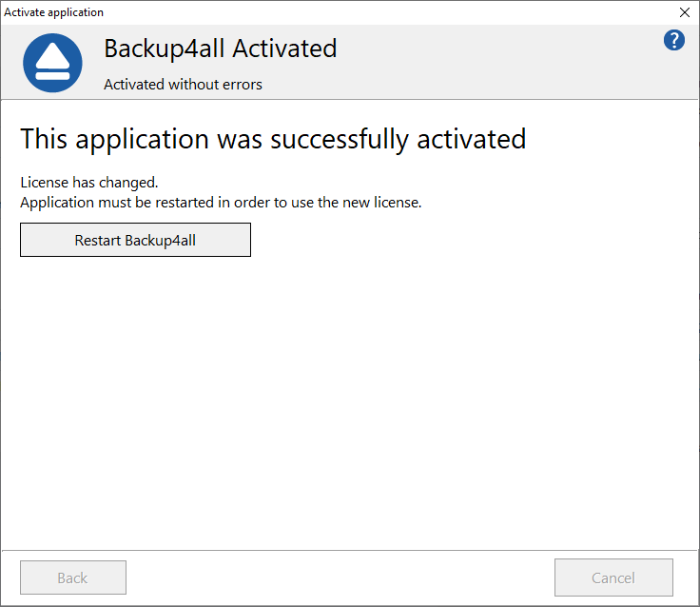Click the disabled Cancel button
700x607 pixels.
click(613, 578)
